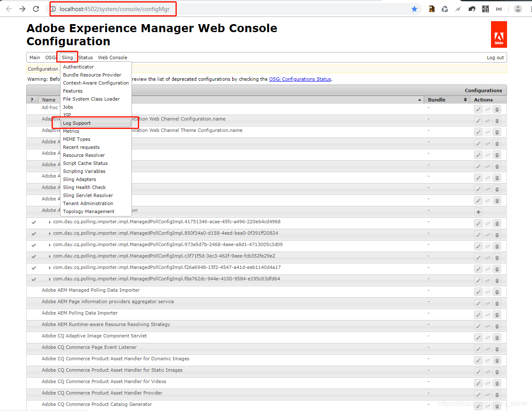
Task: Edit Adobe AEM Page information providers aggregator service
Action: (478, 304)
